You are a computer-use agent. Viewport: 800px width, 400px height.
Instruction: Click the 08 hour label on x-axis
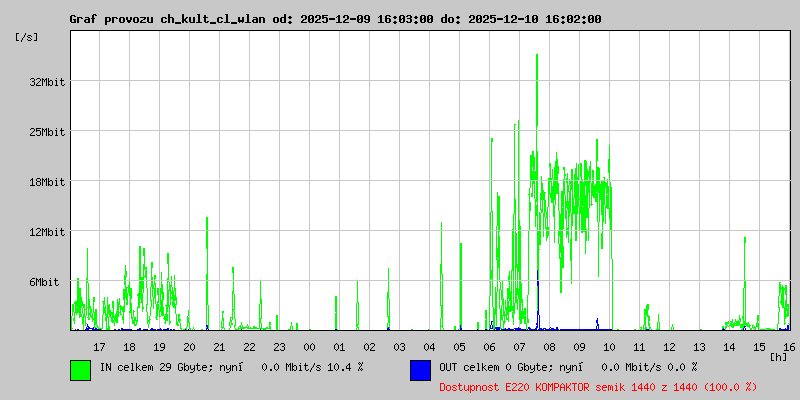pyautogui.click(x=549, y=347)
